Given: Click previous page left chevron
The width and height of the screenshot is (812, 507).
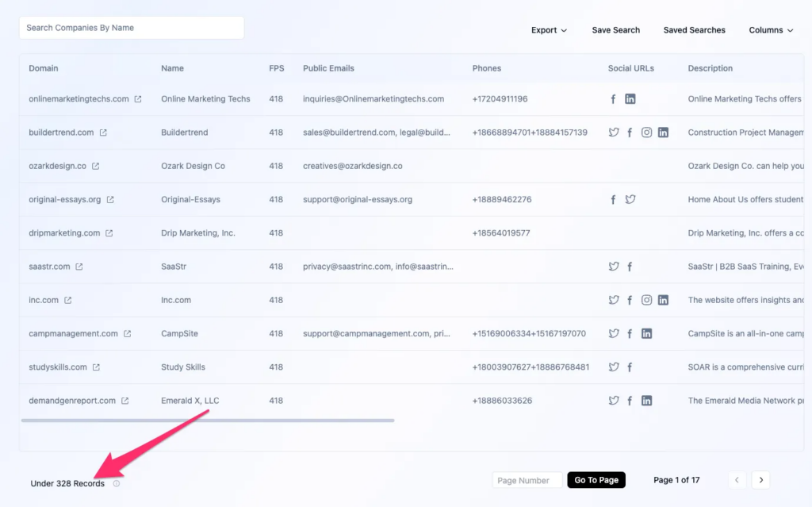Looking at the screenshot, I should tap(737, 480).
